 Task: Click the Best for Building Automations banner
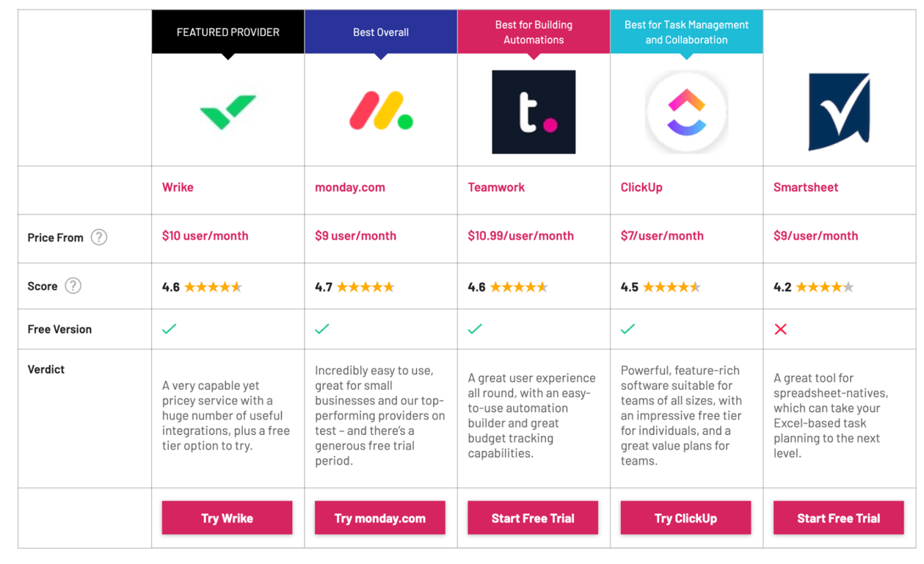534,32
